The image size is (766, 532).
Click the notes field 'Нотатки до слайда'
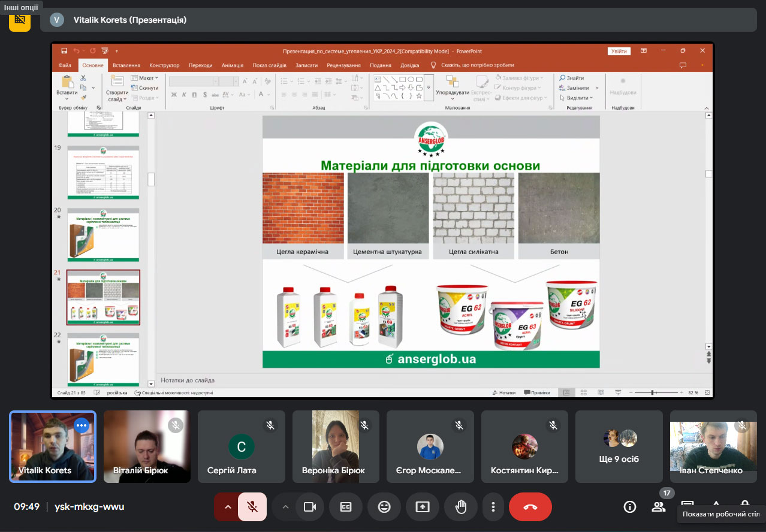(188, 380)
